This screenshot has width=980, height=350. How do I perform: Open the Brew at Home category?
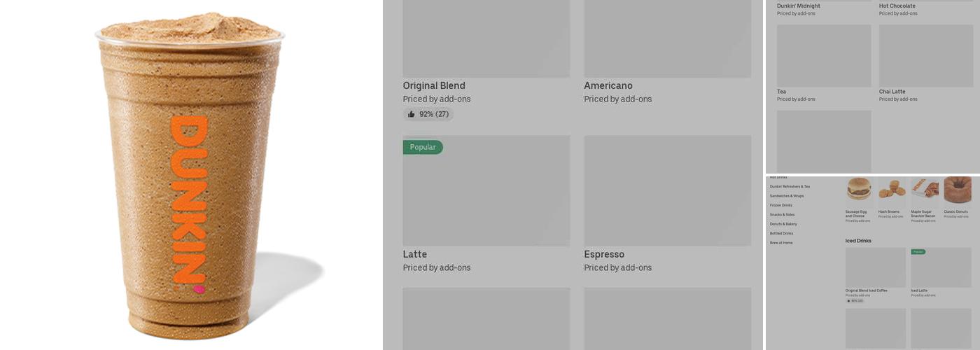click(x=781, y=243)
